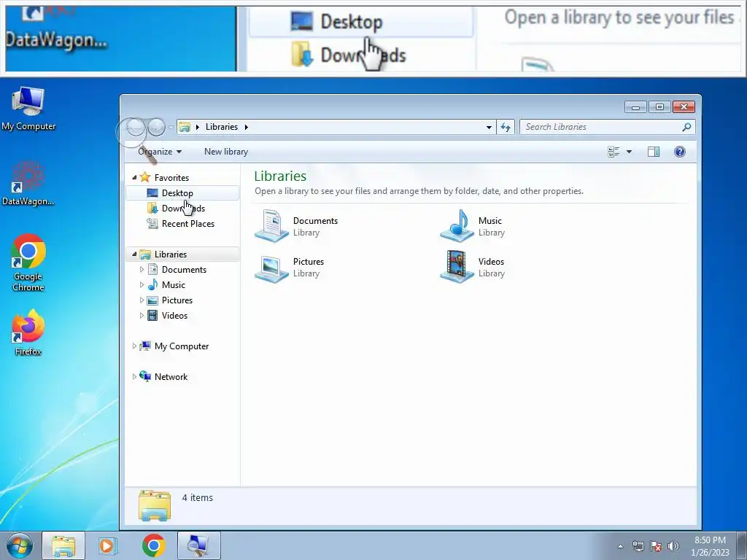This screenshot has width=747, height=560.
Task: Open view options dropdown arrow
Action: pos(629,152)
